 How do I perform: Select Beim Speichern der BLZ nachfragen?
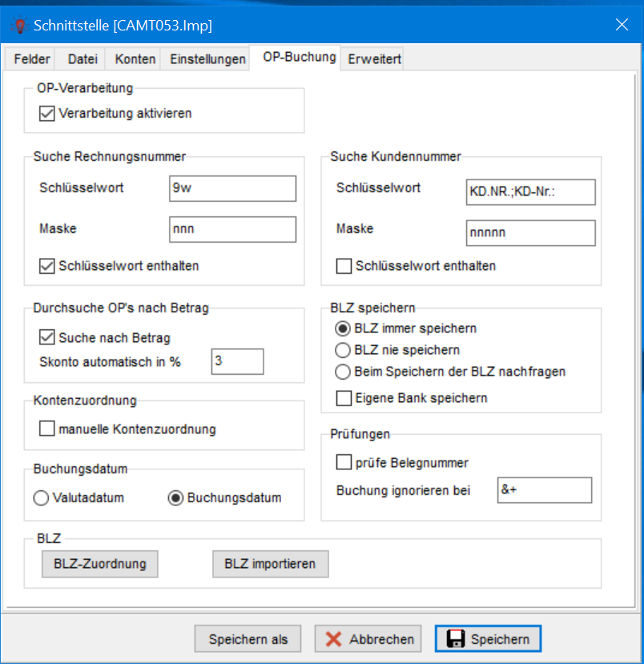(x=343, y=372)
